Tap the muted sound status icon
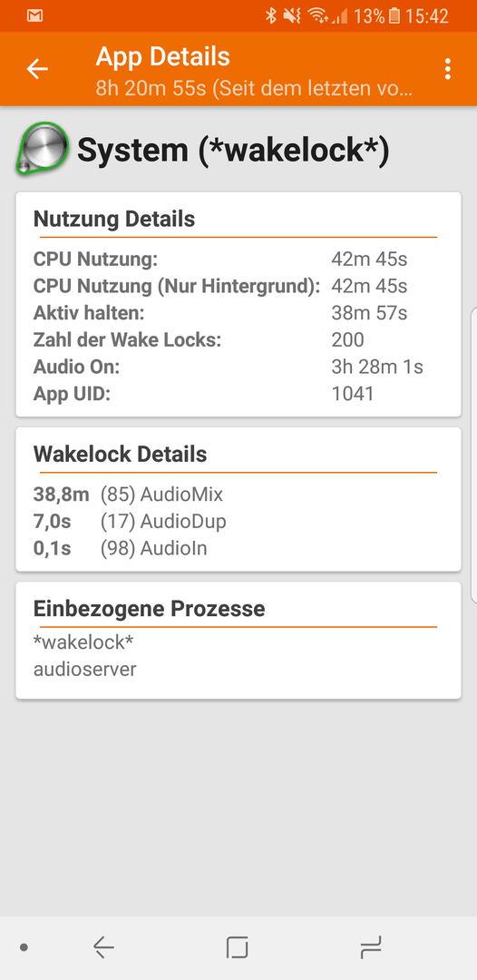The image size is (477, 980). pos(292,16)
